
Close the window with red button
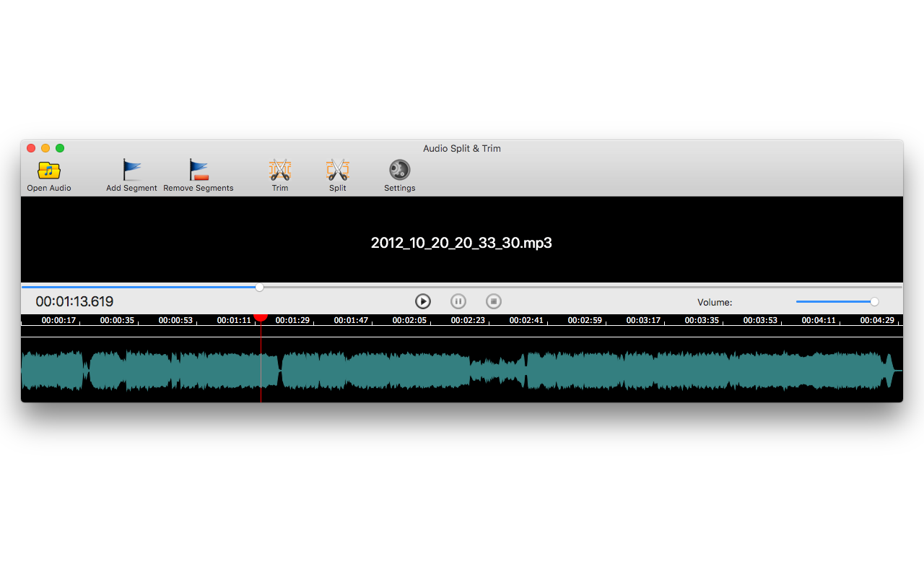pyautogui.click(x=31, y=148)
